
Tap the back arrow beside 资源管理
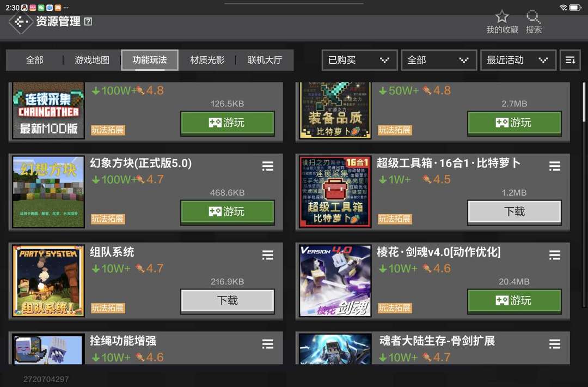(21, 22)
